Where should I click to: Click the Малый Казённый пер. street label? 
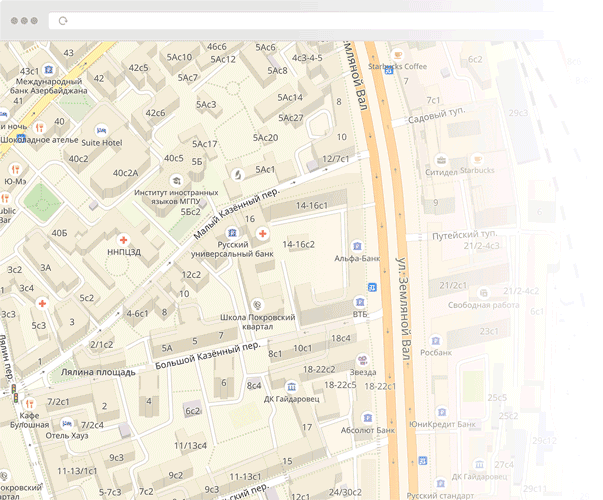tap(237, 213)
